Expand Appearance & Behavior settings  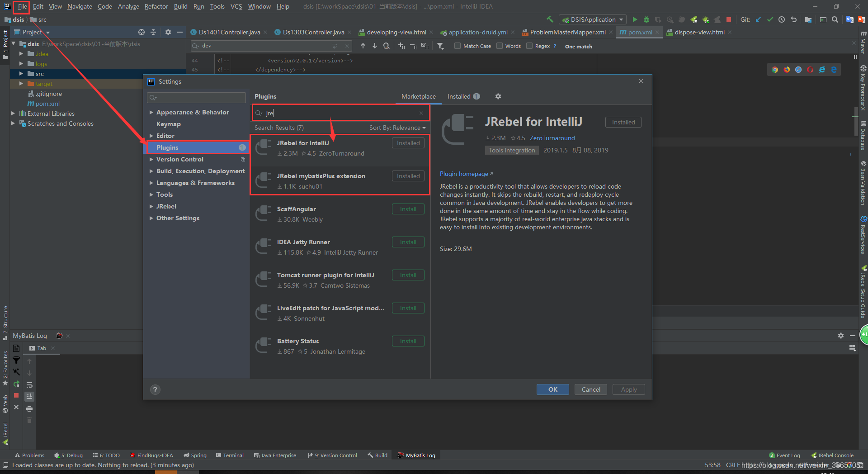151,112
